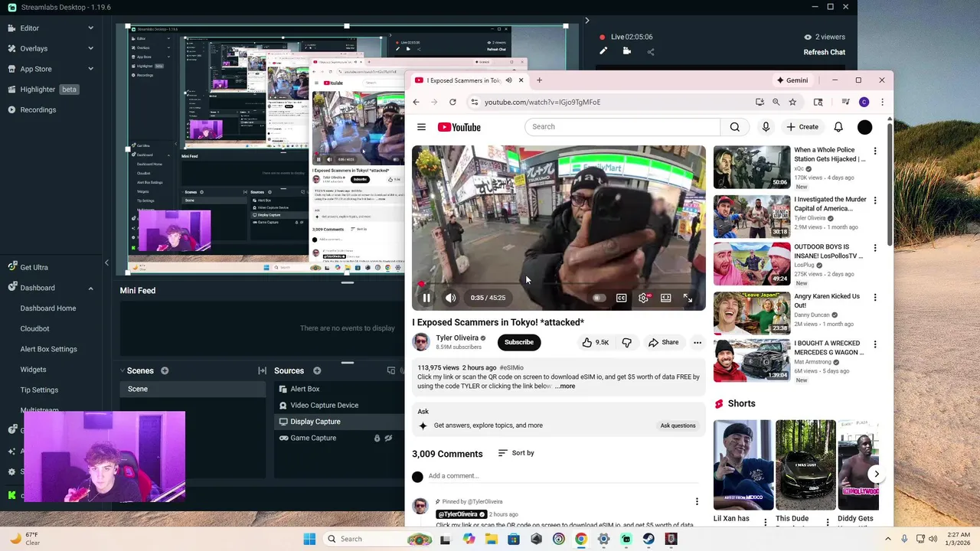
Task: Open Gemini in Chrome
Action: 792,80
